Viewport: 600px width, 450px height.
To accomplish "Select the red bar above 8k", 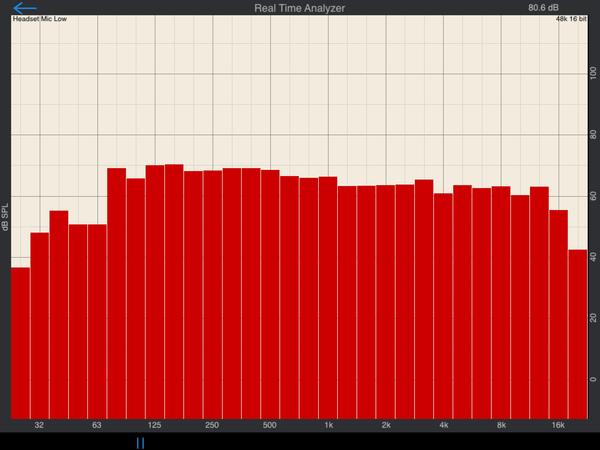I will (x=501, y=303).
